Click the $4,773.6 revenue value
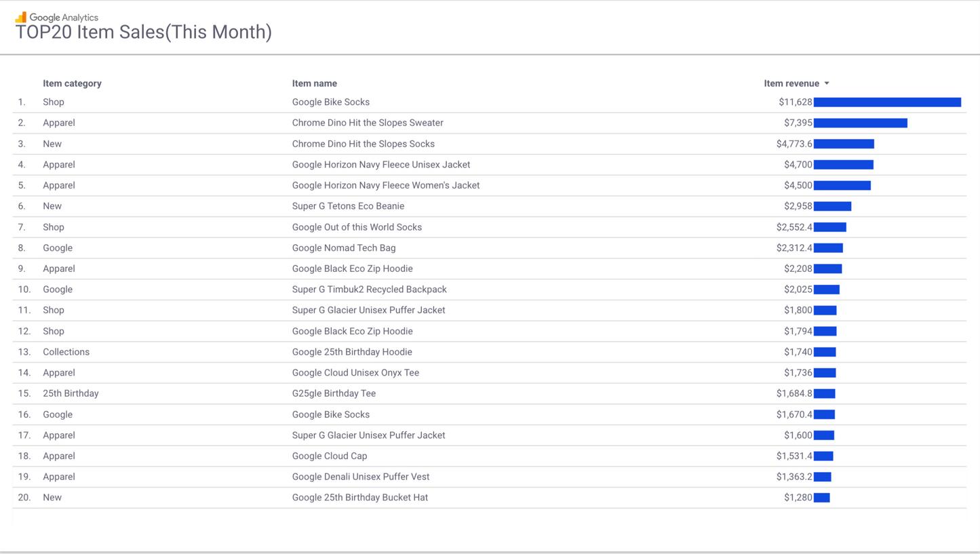Screen dimensions: 980x554 coord(794,144)
